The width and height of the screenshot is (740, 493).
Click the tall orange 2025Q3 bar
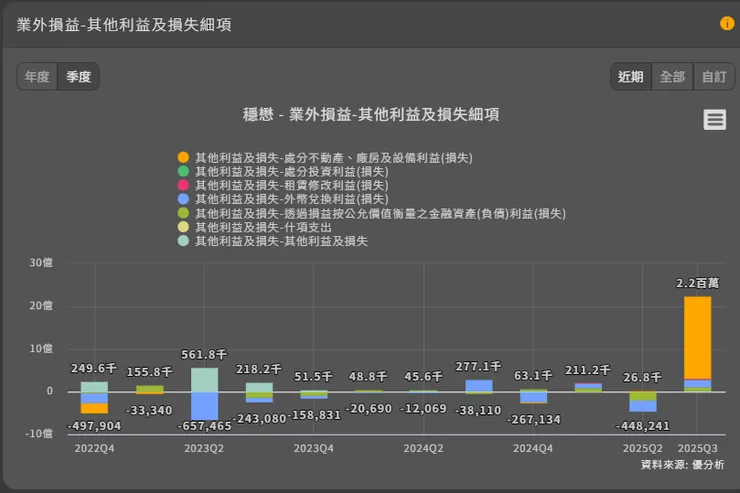tap(698, 337)
